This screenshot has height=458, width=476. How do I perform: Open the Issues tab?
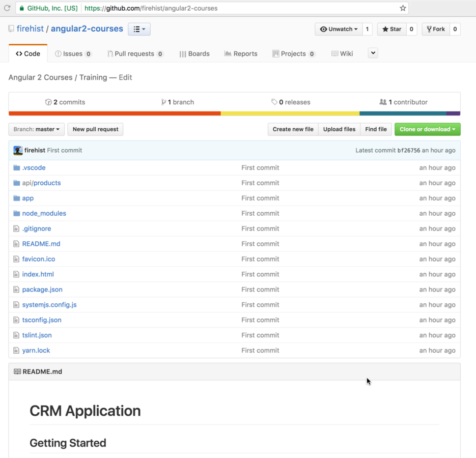pos(73,54)
